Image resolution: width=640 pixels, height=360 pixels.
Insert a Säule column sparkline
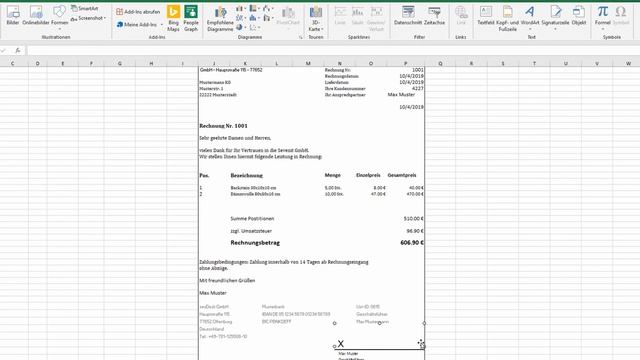pos(358,16)
